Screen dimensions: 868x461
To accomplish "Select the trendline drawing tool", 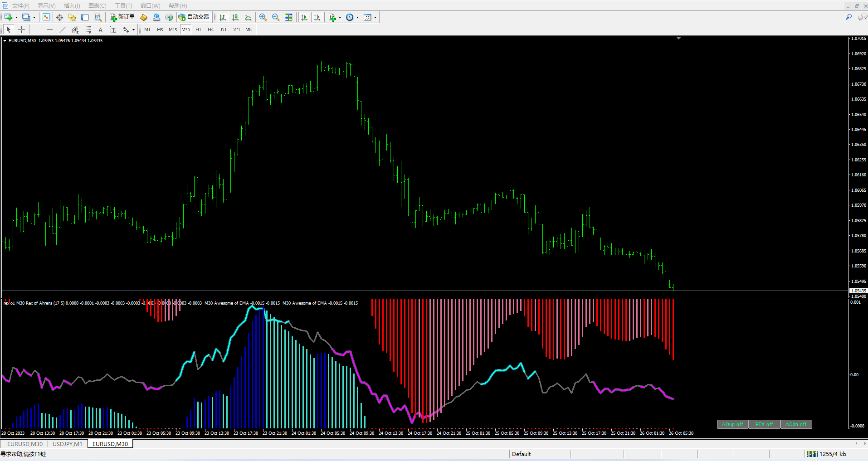I will coord(63,29).
